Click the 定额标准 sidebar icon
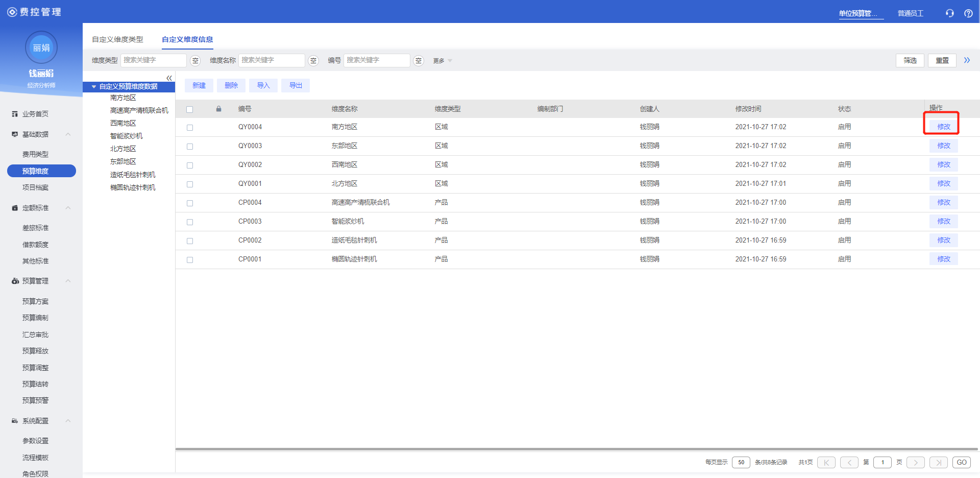Viewport: 980px width, 478px height. (15, 208)
